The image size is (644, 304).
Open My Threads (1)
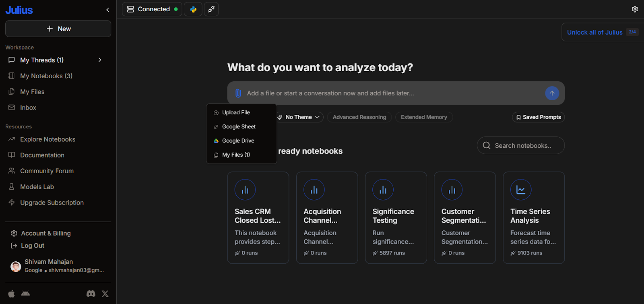point(42,60)
